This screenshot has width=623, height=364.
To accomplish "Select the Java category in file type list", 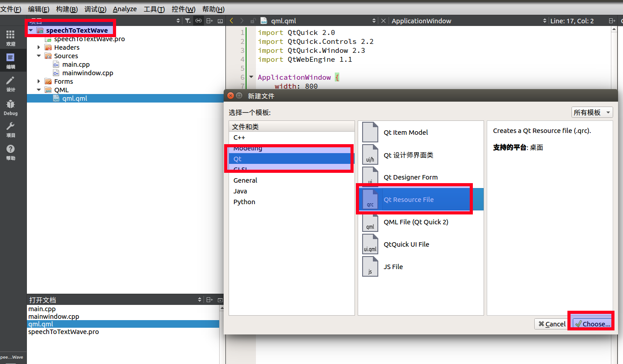I will click(x=240, y=191).
